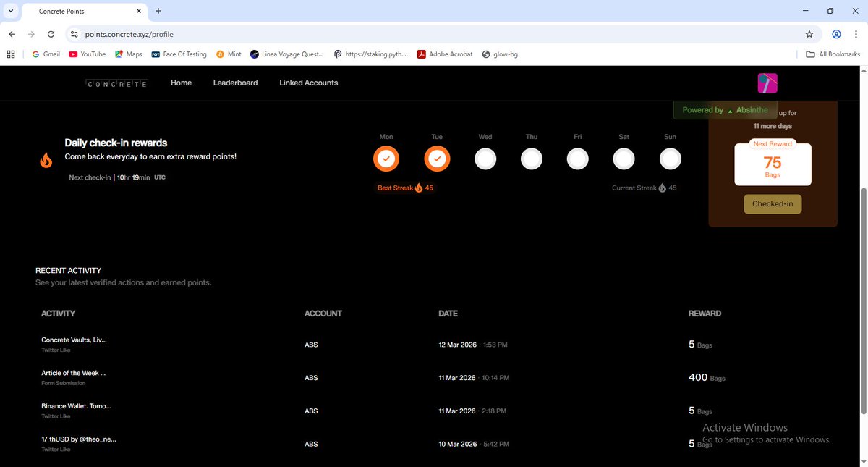This screenshot has height=467, width=868.
Task: Reload the page with refresh icon
Action: click(x=51, y=34)
